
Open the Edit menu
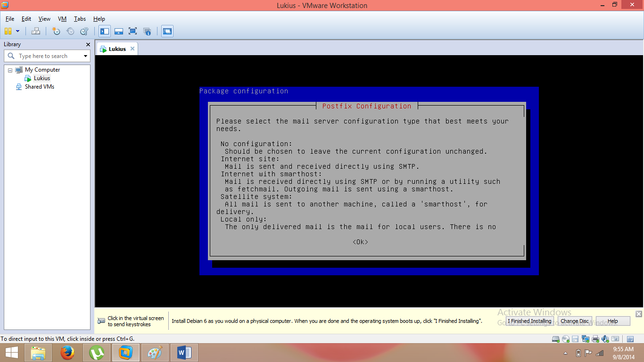coord(26,19)
